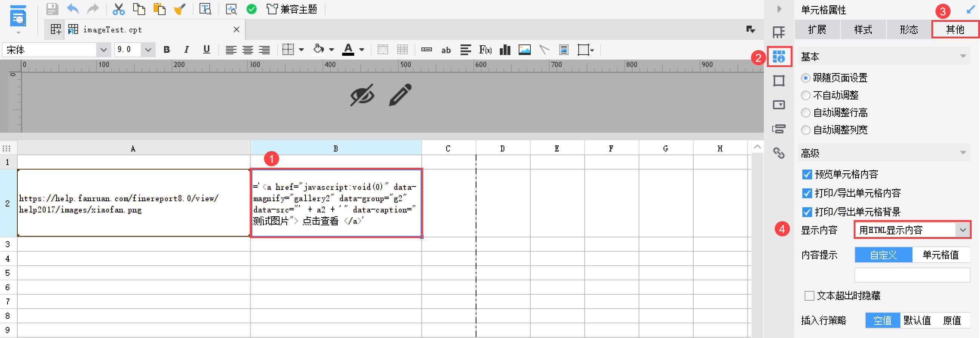Expand the border style dropdown arrow
This screenshot has height=338, width=980.
point(302,50)
